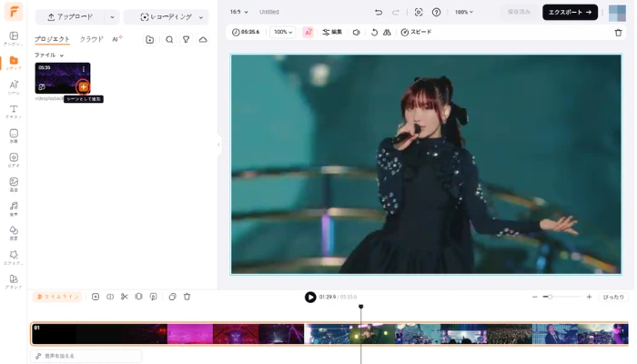This screenshot has width=637, height=364.
Task: Click the FlexClip logo icon
Action: click(x=14, y=12)
